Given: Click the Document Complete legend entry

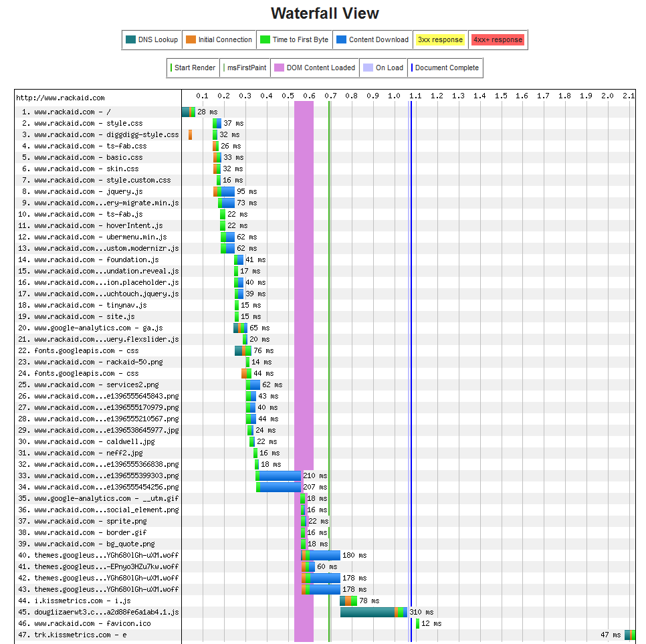Looking at the screenshot, I should [x=445, y=68].
